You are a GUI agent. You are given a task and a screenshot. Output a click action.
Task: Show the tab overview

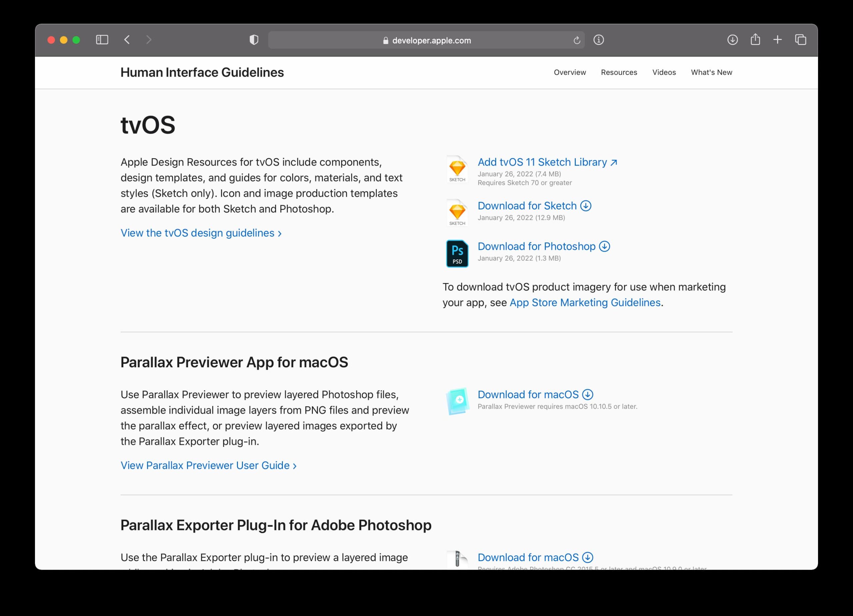(800, 40)
